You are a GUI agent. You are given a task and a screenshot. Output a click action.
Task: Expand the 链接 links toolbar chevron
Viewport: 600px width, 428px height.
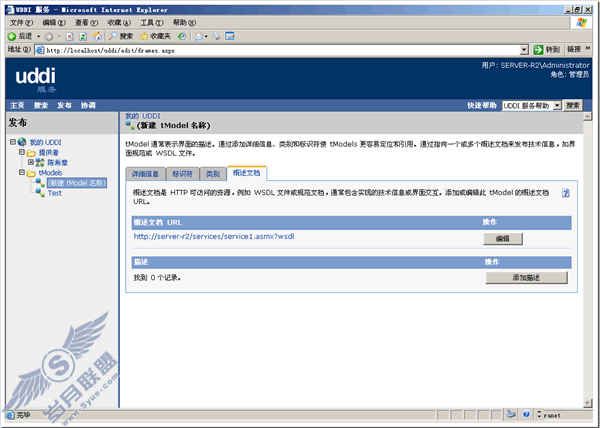click(588, 49)
